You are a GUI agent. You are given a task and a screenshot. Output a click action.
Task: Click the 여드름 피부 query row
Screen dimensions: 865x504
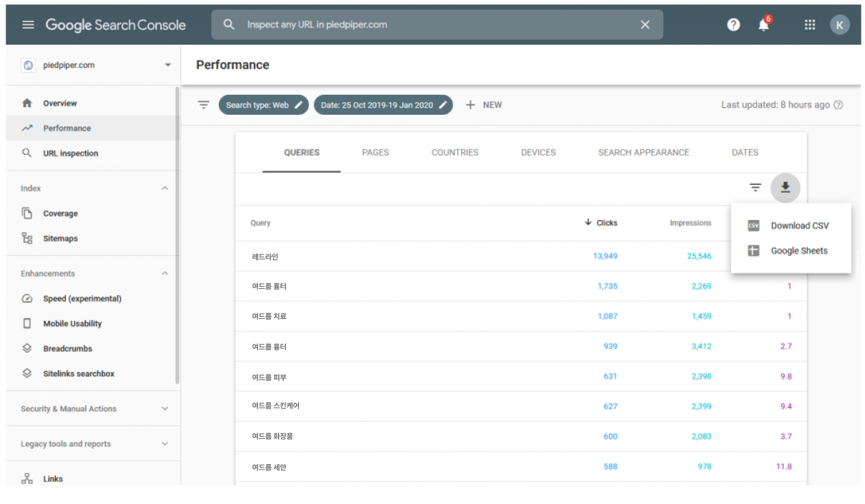[x=521, y=376]
